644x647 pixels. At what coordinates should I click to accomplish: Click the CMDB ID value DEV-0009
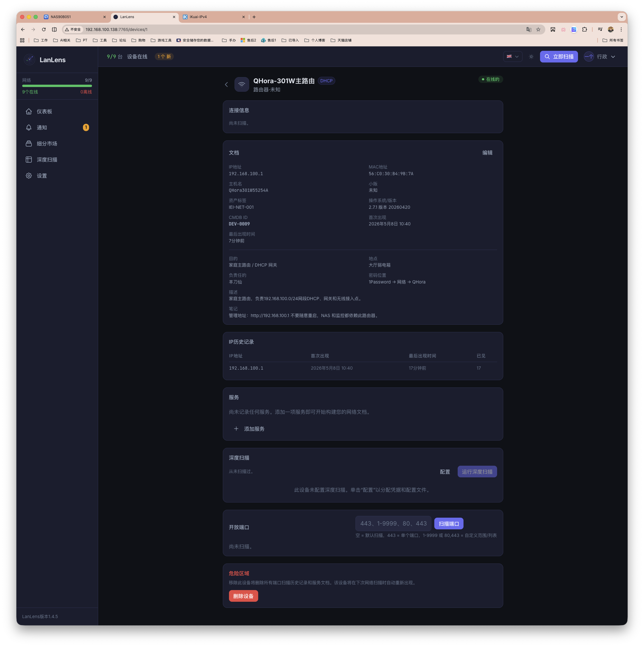[239, 224]
